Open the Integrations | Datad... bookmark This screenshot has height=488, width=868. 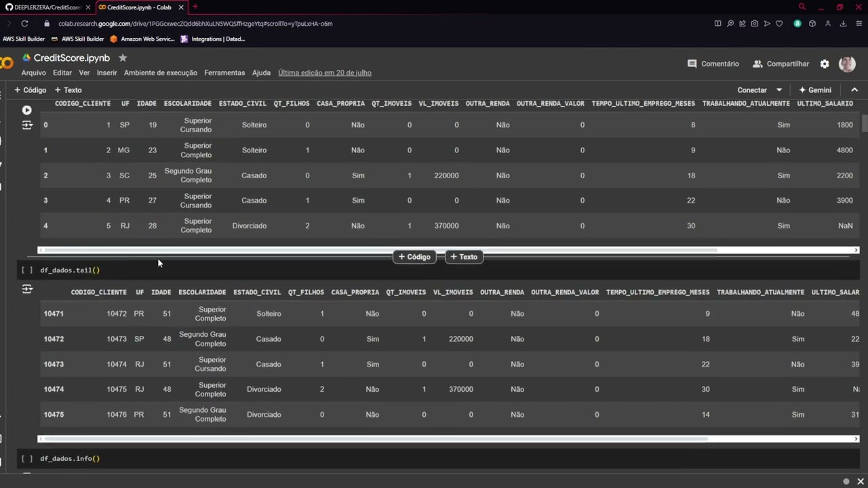pos(213,39)
